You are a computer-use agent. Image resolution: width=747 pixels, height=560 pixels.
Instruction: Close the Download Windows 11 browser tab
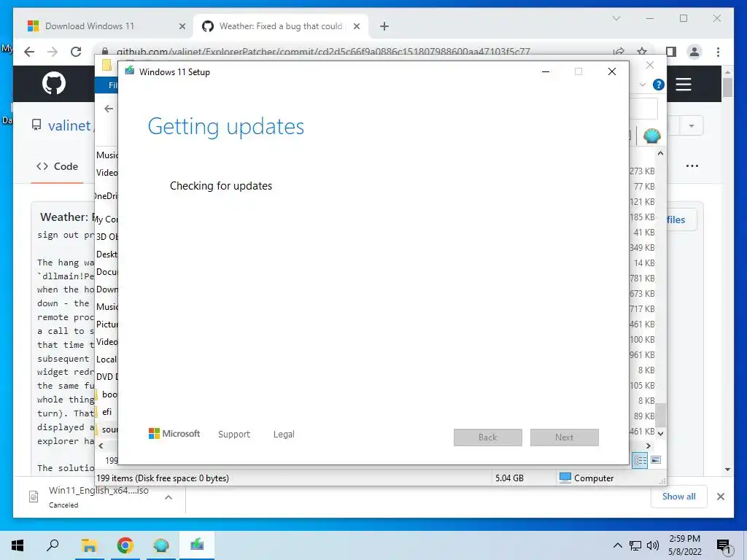tap(182, 26)
